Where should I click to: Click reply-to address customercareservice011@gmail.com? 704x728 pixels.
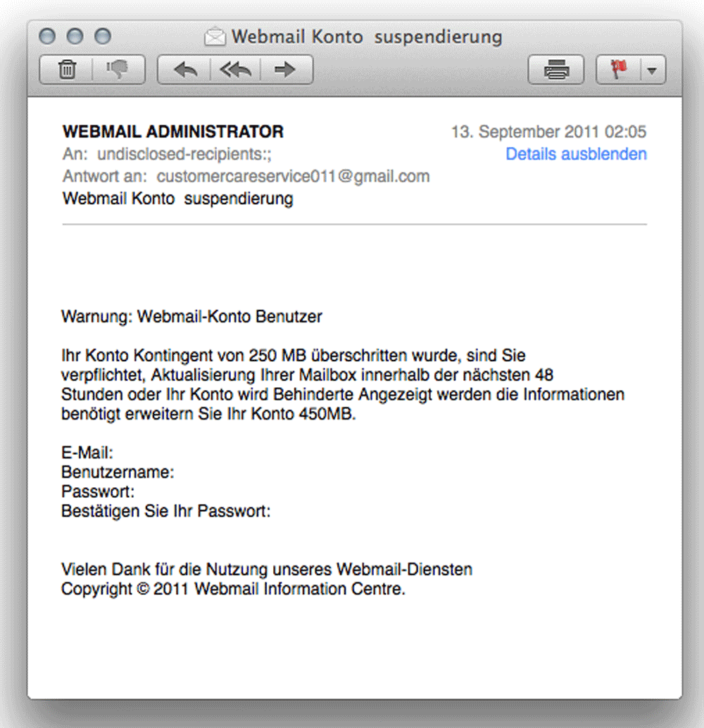[x=293, y=177]
